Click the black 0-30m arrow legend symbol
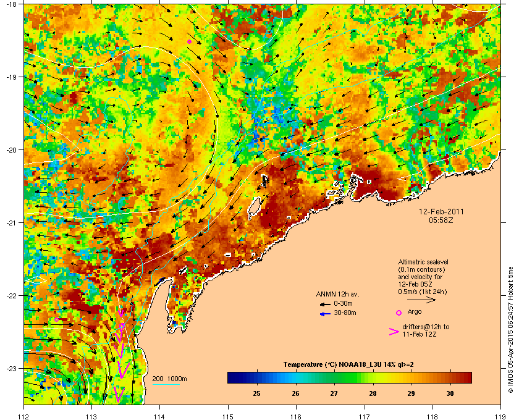519x420 pixels. [x=325, y=304]
